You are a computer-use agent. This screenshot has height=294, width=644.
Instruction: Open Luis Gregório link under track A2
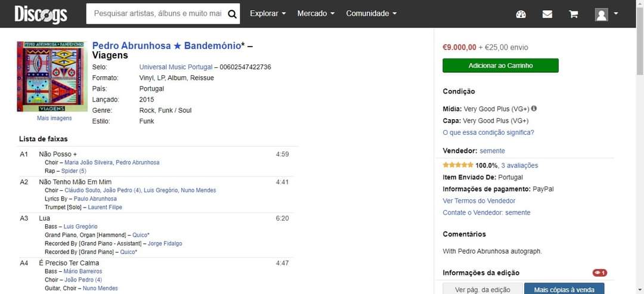[160, 190]
